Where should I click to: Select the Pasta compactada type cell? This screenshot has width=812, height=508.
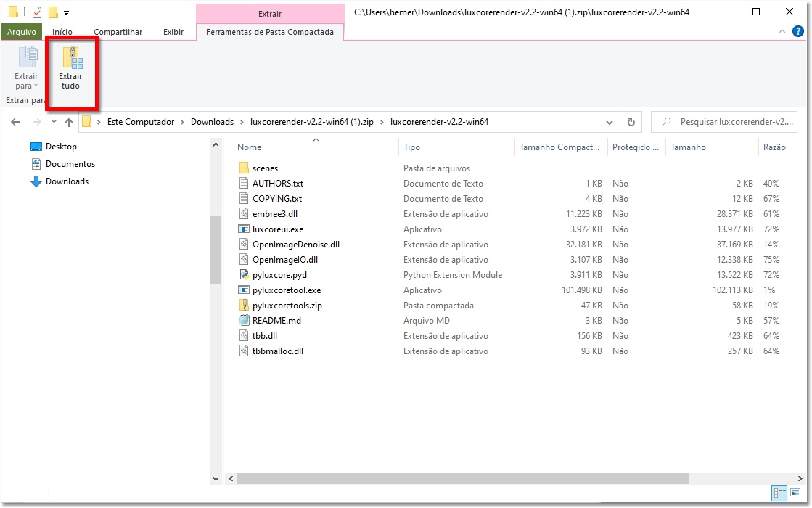click(438, 306)
